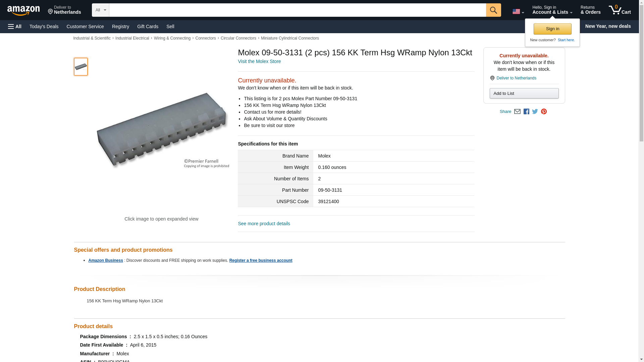Viewport: 644px width, 362px height.
Task: Open the All hamburger menu
Action: [15, 26]
